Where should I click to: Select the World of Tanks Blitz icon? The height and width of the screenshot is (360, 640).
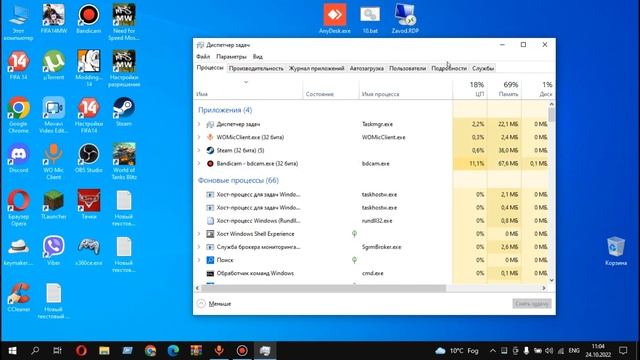pyautogui.click(x=124, y=162)
